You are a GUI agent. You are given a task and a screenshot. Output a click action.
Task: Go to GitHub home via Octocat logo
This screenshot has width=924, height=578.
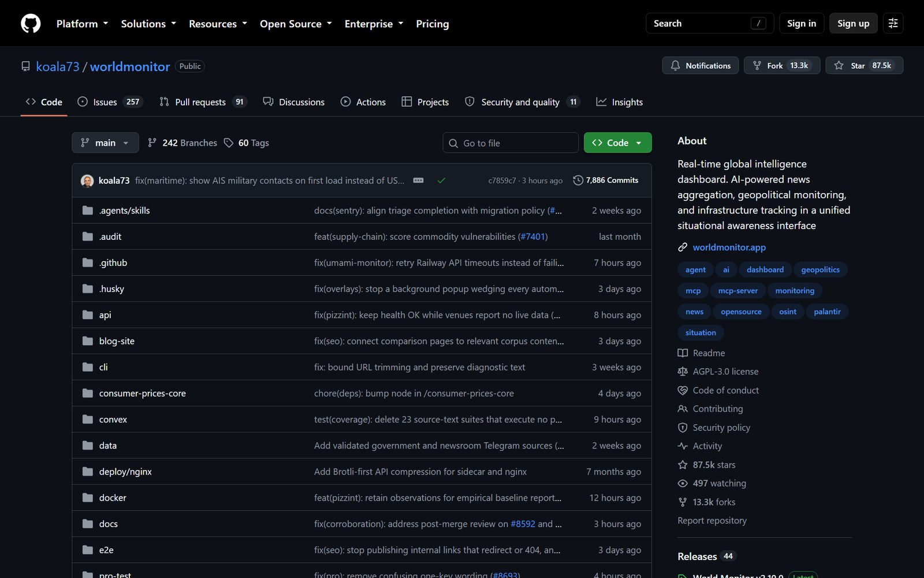pos(31,23)
